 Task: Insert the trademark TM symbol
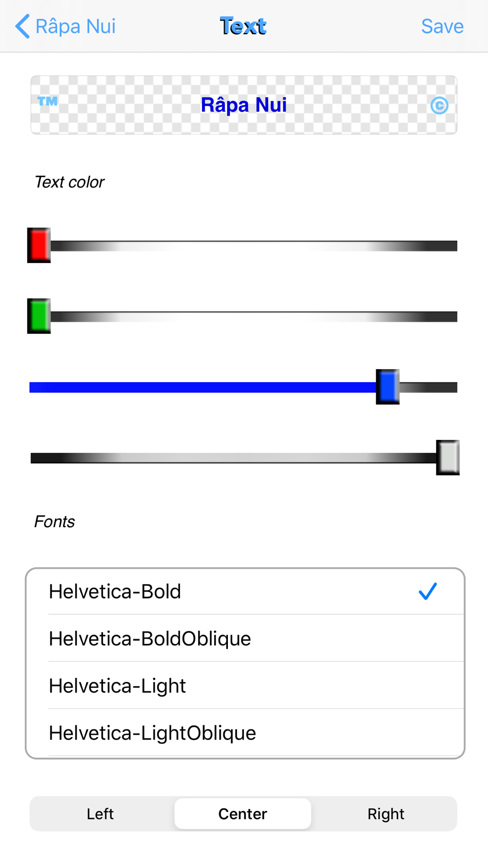click(48, 101)
